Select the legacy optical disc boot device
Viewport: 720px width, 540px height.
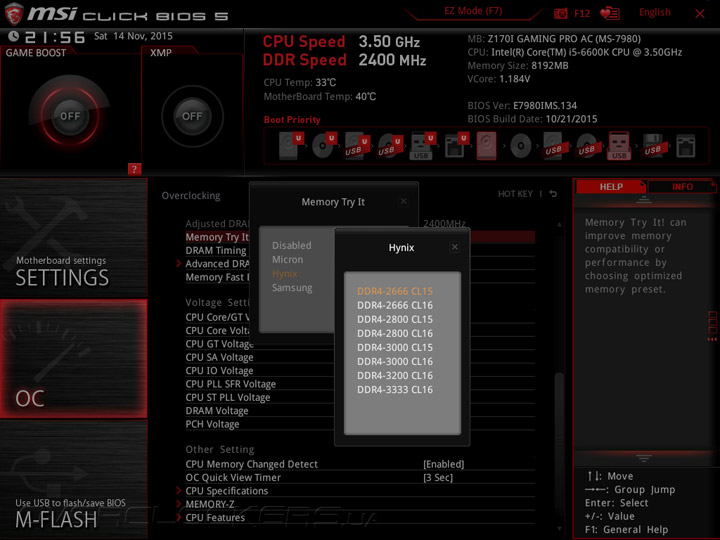[521, 146]
